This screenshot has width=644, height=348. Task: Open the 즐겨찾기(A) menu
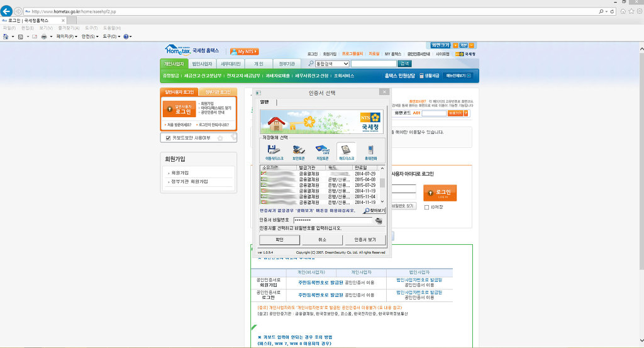tap(69, 28)
